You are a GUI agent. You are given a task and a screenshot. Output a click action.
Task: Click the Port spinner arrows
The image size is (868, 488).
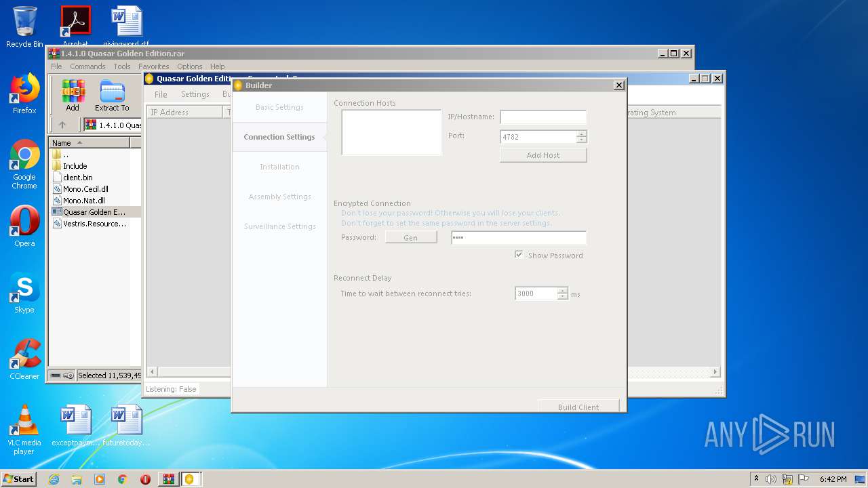coord(581,137)
